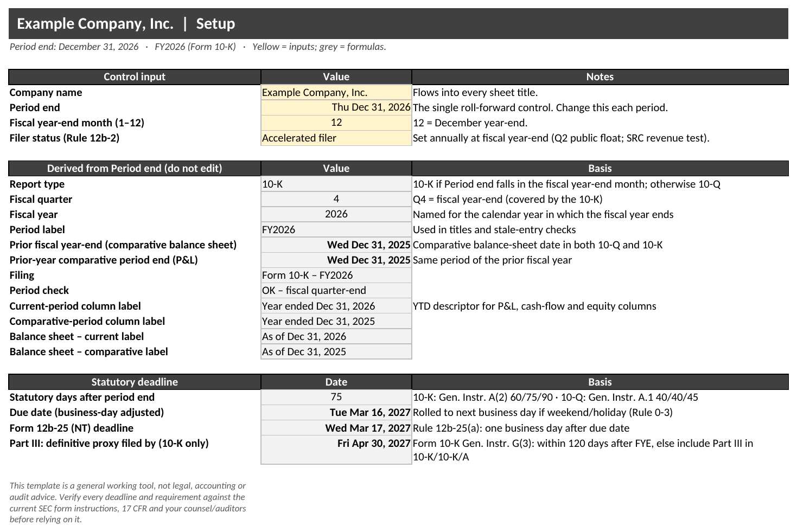
Task: Click the As of Dec 31, 2025 cell
Action: [x=336, y=351]
